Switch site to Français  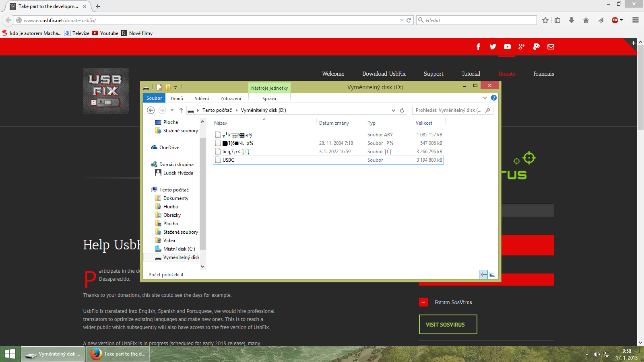[x=544, y=74]
